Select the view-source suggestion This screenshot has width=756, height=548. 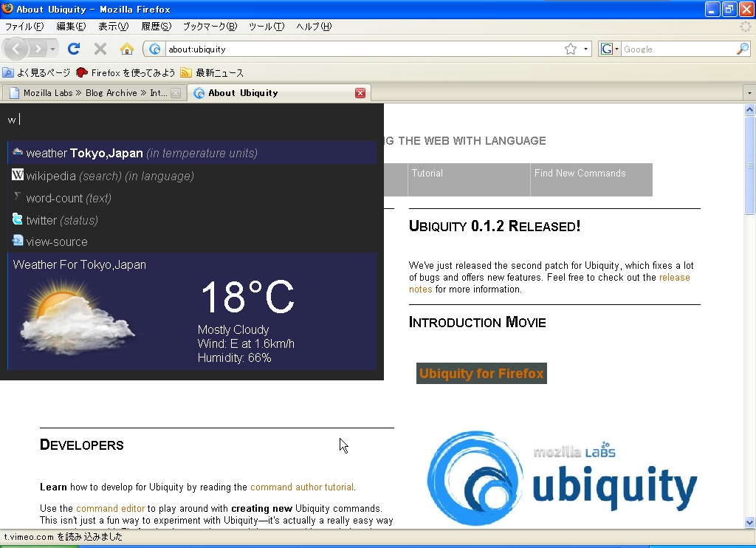coord(192,242)
